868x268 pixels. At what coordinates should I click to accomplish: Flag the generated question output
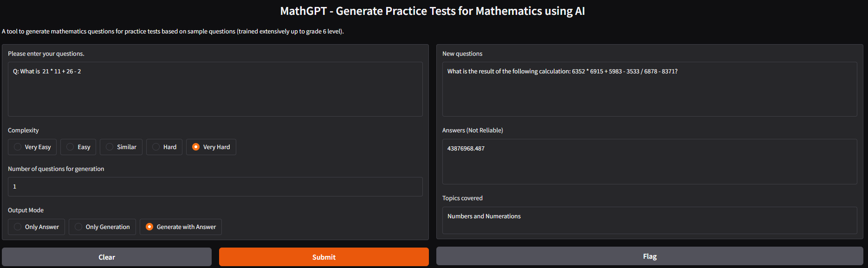[649, 256]
